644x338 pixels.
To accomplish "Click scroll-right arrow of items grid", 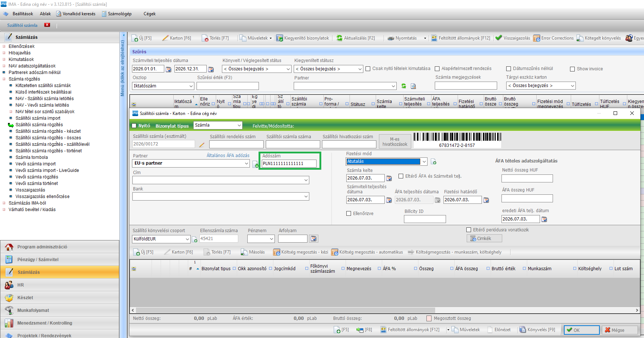I will click(x=637, y=310).
